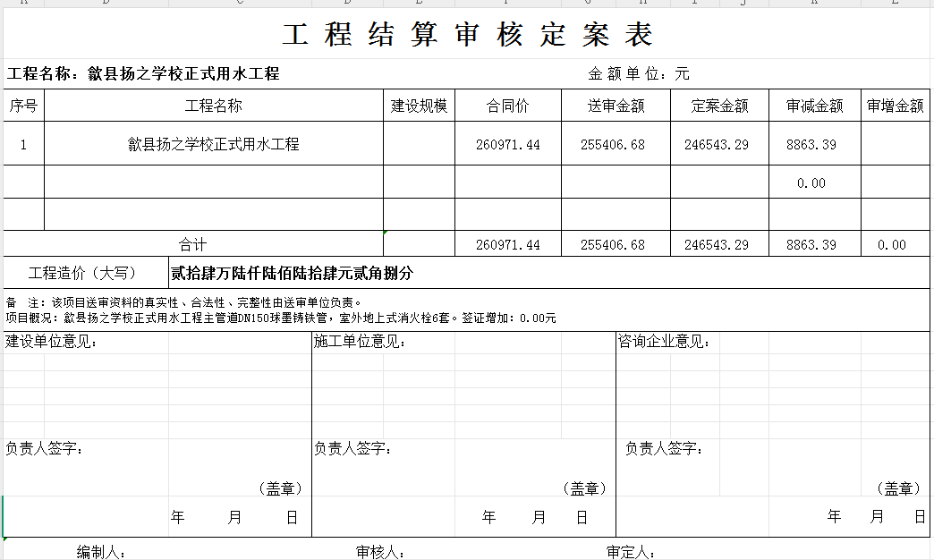Click the 审增金额 header cell

(895, 106)
